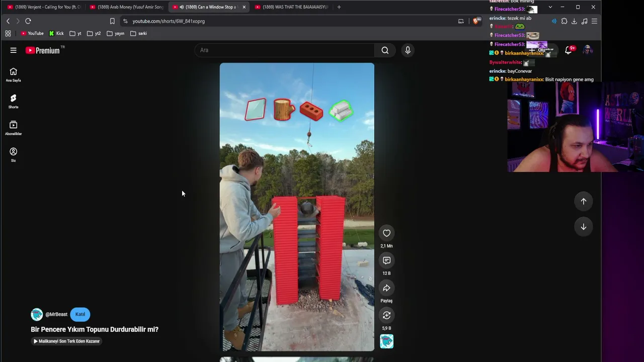
Task: Open the browser downloads
Action: click(x=574, y=21)
